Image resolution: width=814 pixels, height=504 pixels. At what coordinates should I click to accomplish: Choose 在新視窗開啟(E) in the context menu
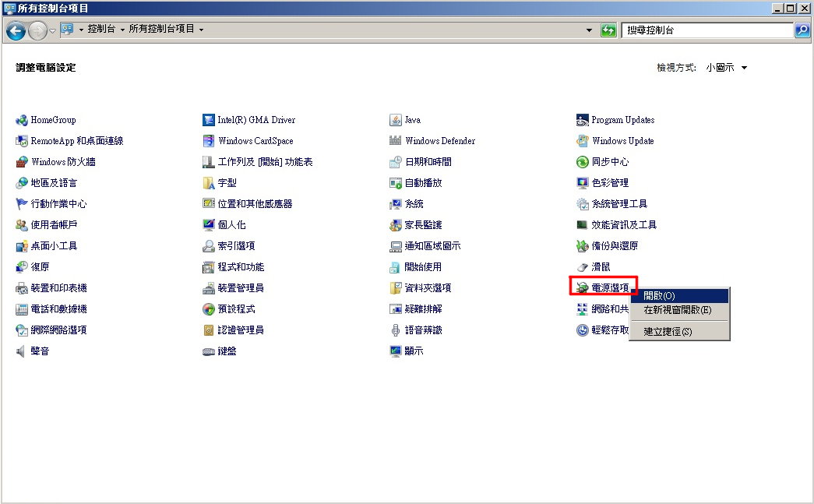click(679, 310)
